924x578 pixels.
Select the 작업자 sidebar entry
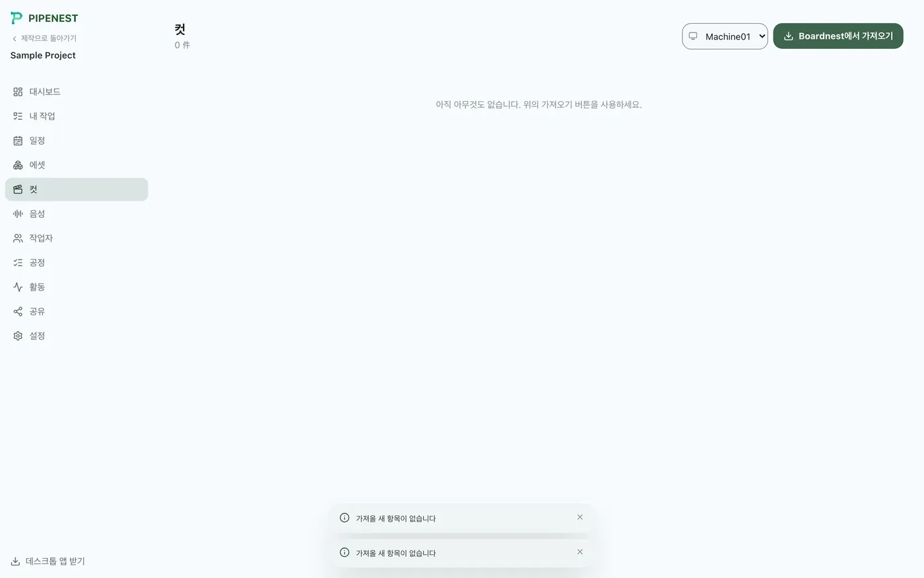coord(77,238)
